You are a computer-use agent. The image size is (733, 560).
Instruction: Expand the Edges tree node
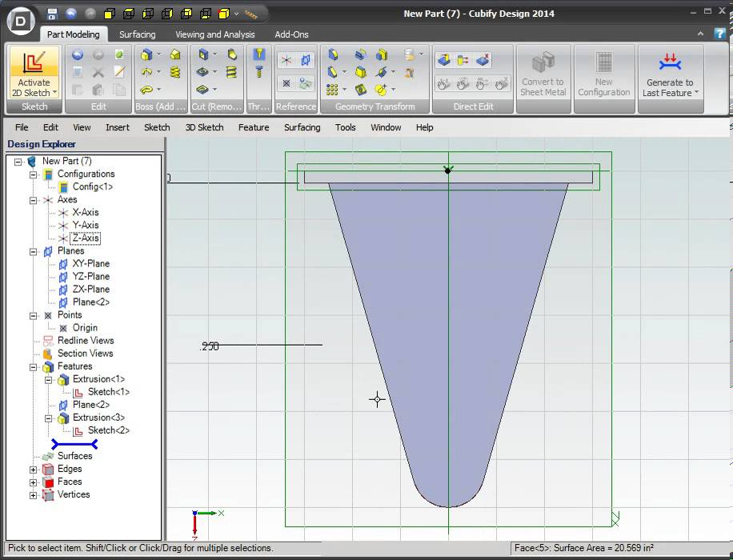pos(33,470)
